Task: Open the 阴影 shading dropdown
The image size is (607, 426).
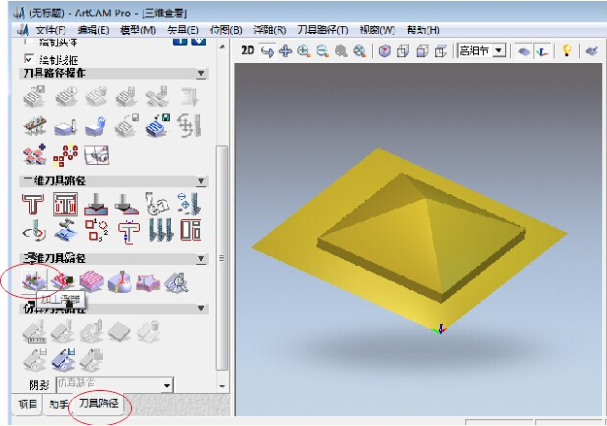Action: coord(167,385)
